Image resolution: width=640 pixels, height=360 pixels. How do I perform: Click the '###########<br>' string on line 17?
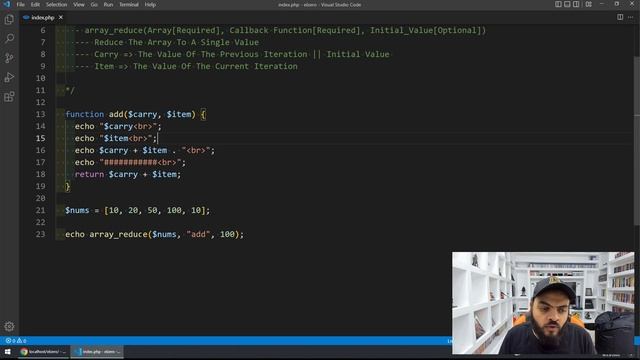point(140,162)
